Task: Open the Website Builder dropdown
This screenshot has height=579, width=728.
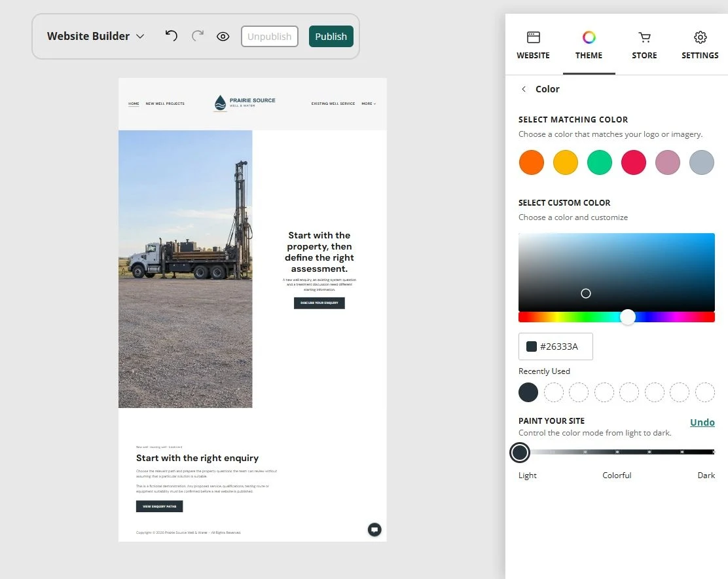Action: pos(96,36)
